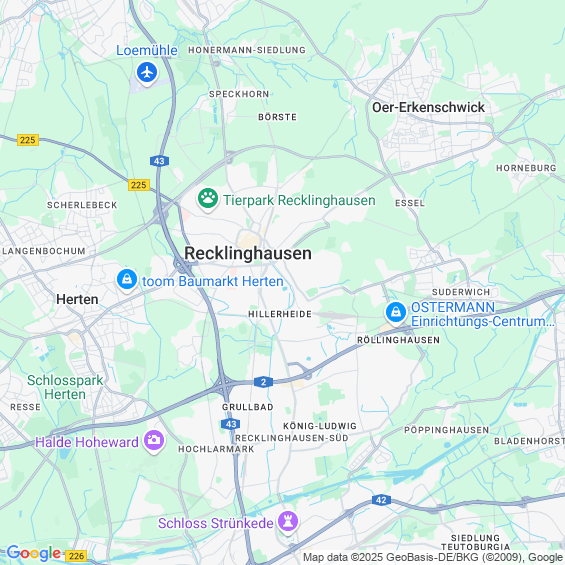Select the Tierpark Recklinghausen paw marker
Image resolution: width=565 pixels, height=565 pixels.
[x=208, y=200]
